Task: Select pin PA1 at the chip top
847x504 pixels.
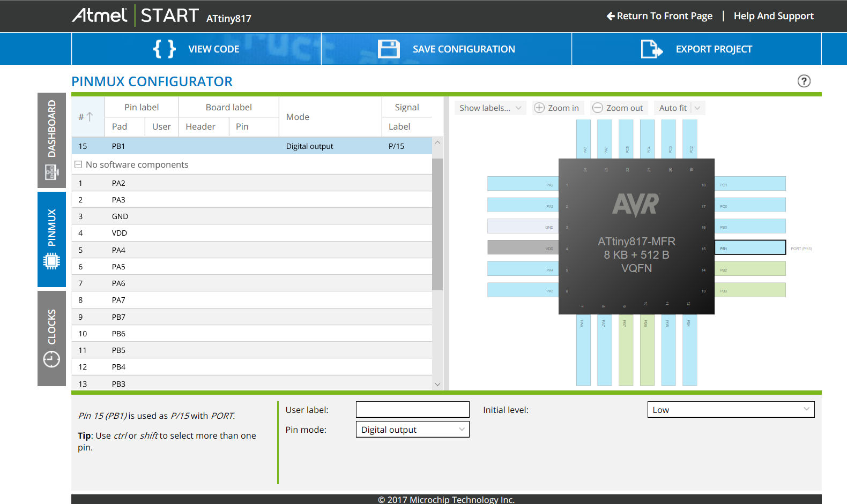Action: coord(583,139)
